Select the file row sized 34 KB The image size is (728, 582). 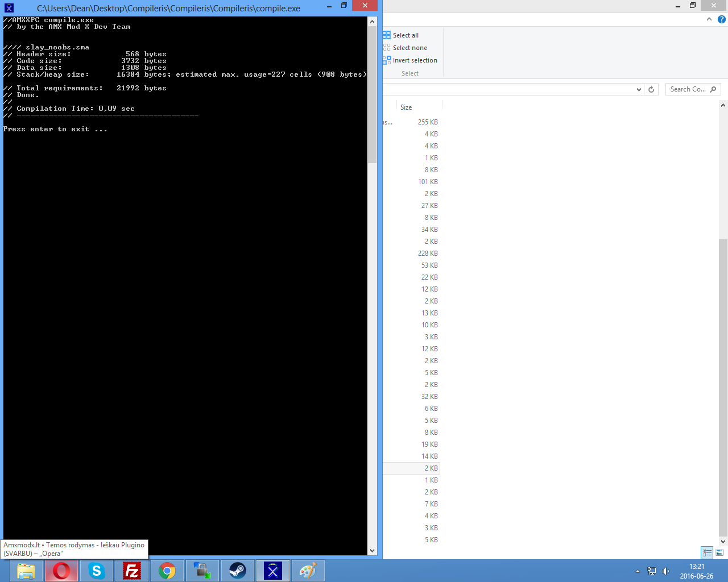point(412,230)
